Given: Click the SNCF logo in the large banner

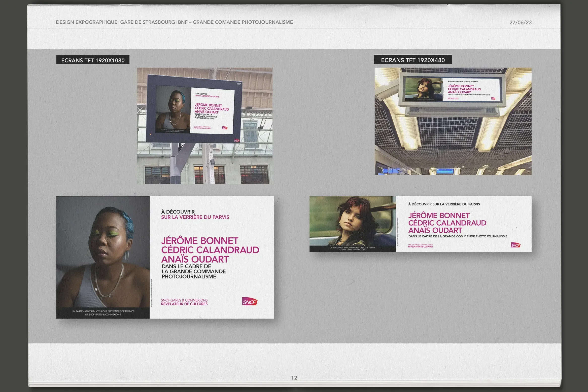Looking at the screenshot, I should (x=250, y=301).
